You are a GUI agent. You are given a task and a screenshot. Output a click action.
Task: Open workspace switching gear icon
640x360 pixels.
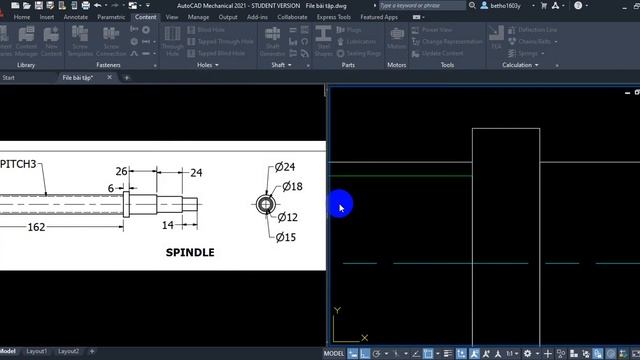coord(527,353)
